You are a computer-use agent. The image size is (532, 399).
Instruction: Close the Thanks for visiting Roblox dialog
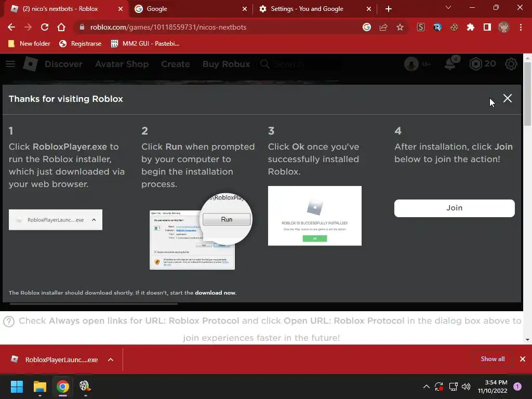tap(507, 98)
